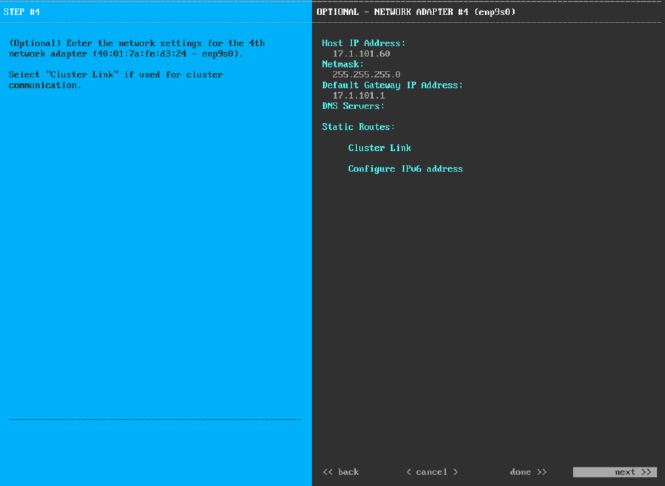Proceed with the highlighted next >> button

(x=613, y=470)
